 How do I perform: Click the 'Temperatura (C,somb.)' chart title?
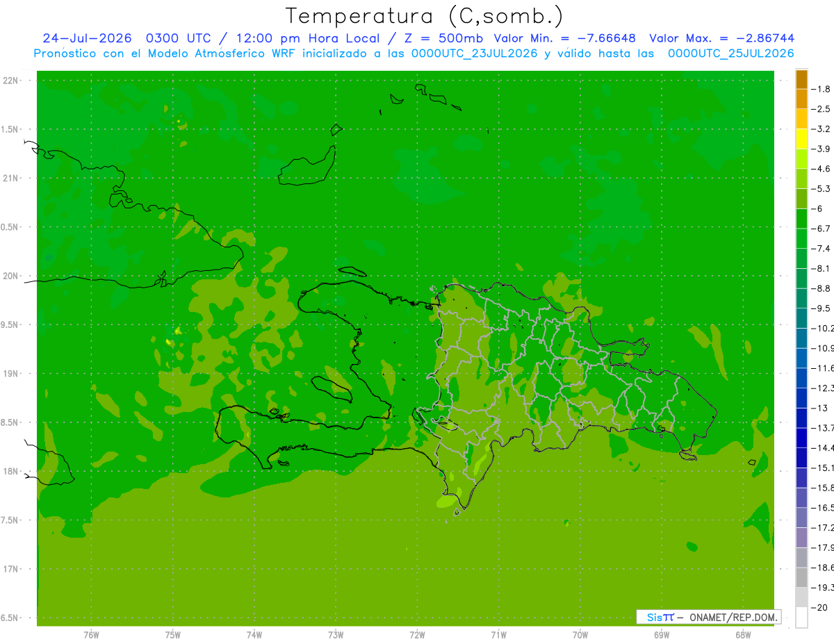click(x=425, y=16)
